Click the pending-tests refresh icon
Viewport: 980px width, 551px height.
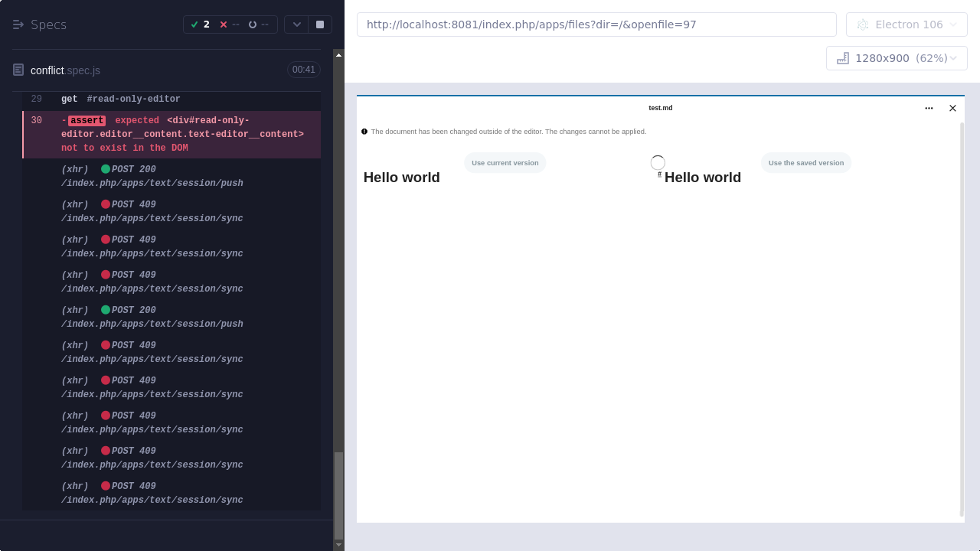[x=253, y=24]
